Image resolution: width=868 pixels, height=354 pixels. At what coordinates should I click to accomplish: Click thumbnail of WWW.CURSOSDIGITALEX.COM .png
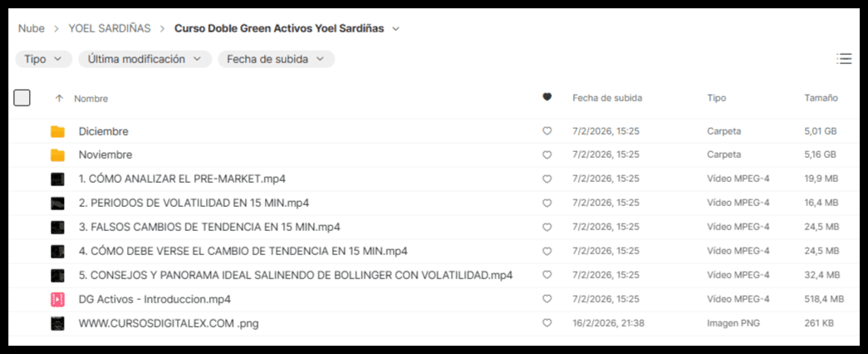point(57,323)
